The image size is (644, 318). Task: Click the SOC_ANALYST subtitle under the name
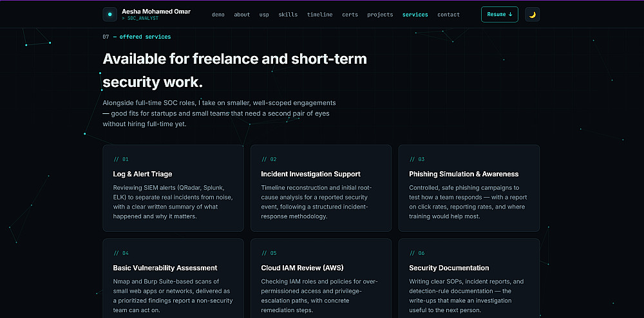[x=140, y=19]
